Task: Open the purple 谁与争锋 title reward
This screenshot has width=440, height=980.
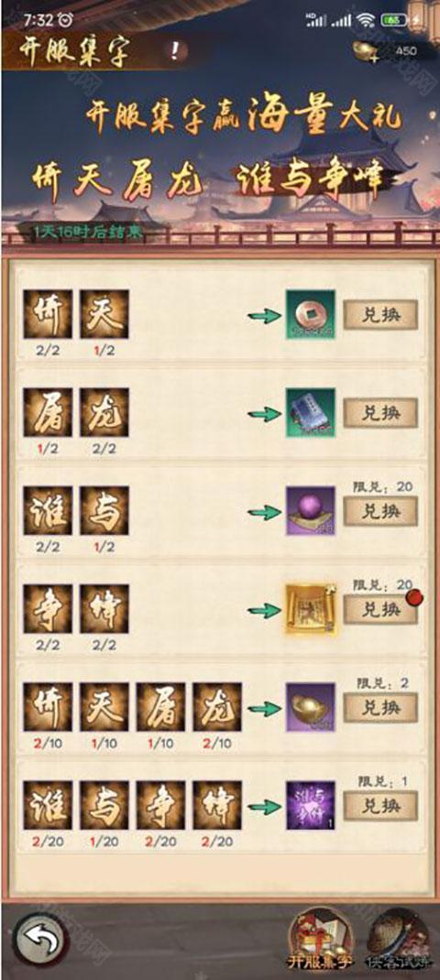Action: [x=311, y=806]
